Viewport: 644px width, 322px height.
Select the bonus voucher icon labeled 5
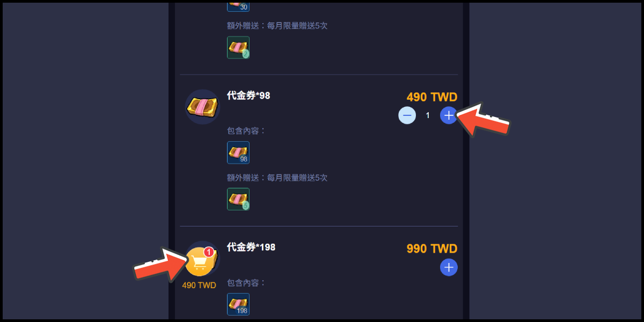click(x=238, y=199)
